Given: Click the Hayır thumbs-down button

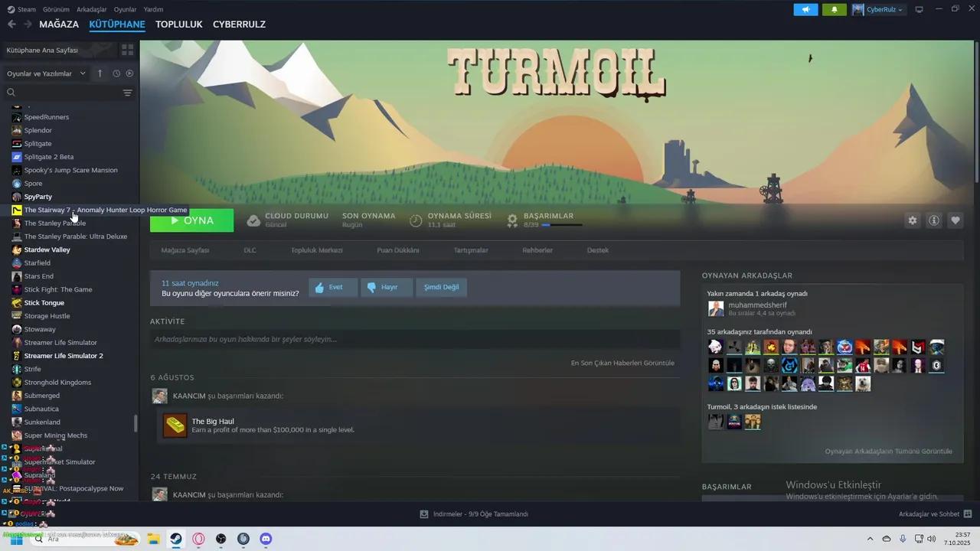Looking at the screenshot, I should pos(387,287).
